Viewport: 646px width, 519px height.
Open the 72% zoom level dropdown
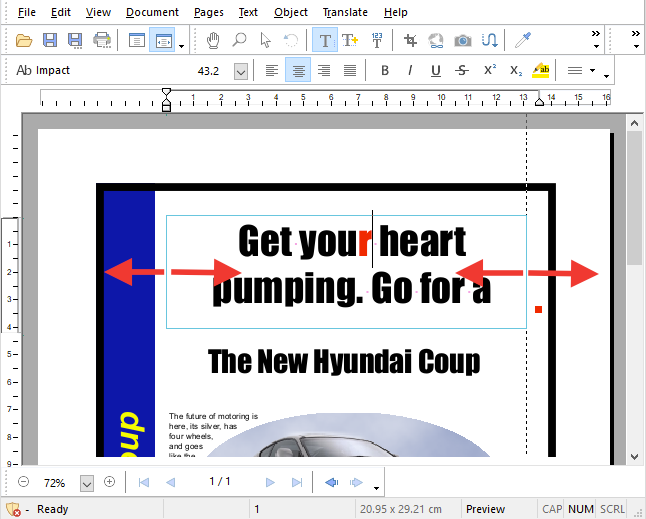tap(87, 483)
